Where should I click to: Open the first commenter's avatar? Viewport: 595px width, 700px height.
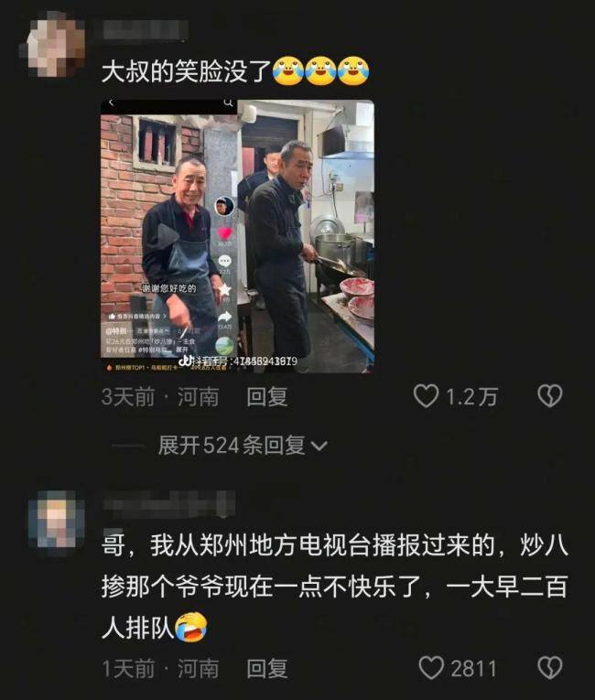coord(52,44)
